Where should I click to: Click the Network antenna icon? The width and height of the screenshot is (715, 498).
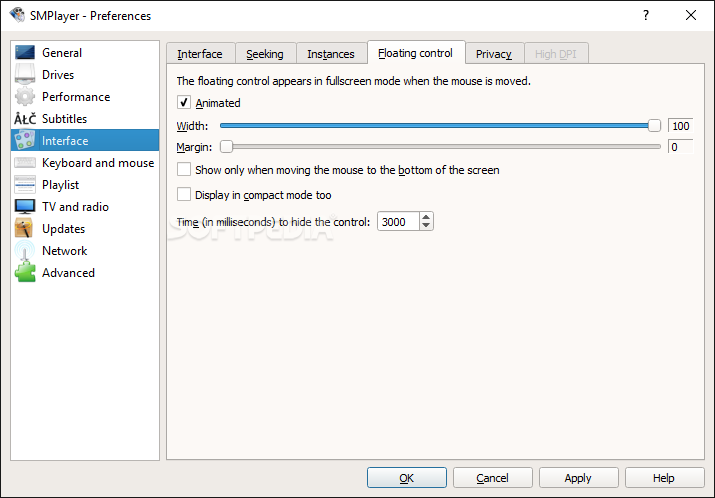(x=25, y=250)
